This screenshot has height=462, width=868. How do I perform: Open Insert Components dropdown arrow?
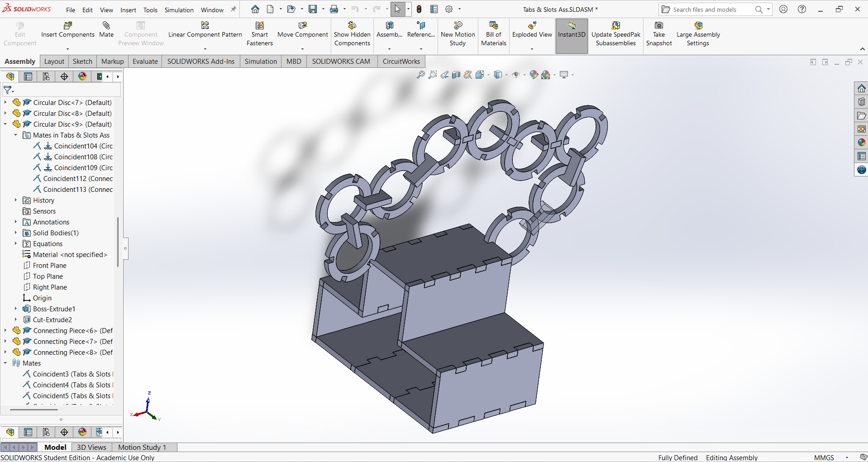tap(68, 49)
